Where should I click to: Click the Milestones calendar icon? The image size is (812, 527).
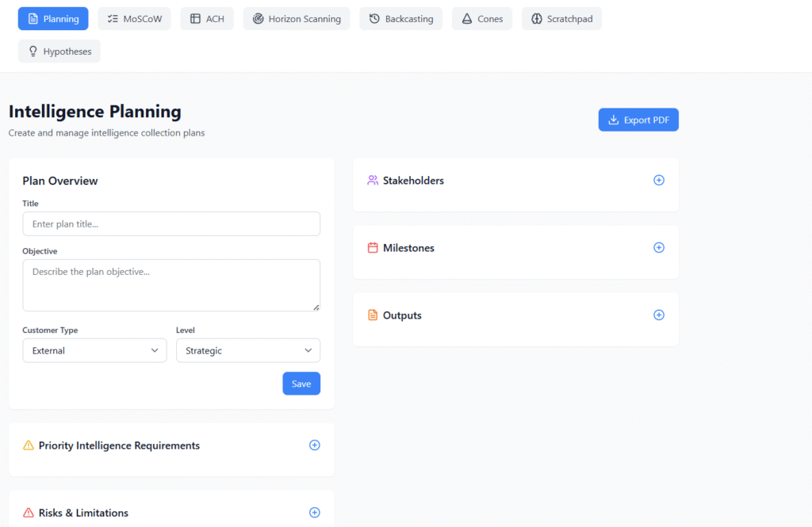point(373,248)
